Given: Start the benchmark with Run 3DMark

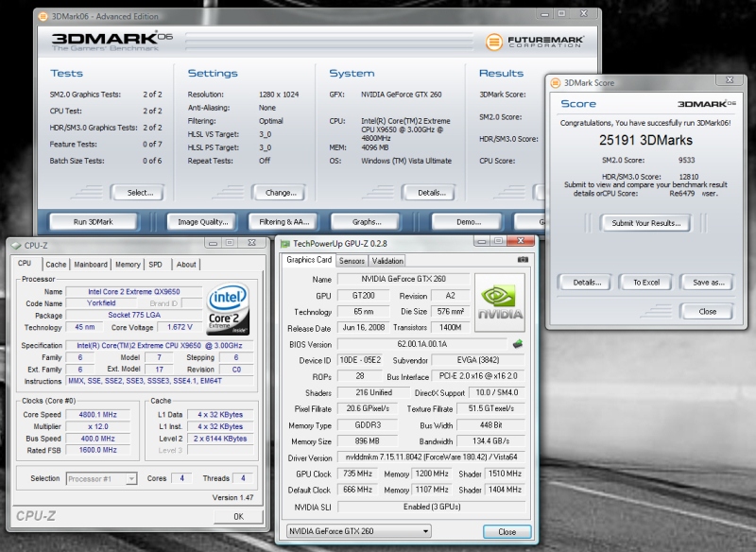Looking at the screenshot, I should coord(93,222).
